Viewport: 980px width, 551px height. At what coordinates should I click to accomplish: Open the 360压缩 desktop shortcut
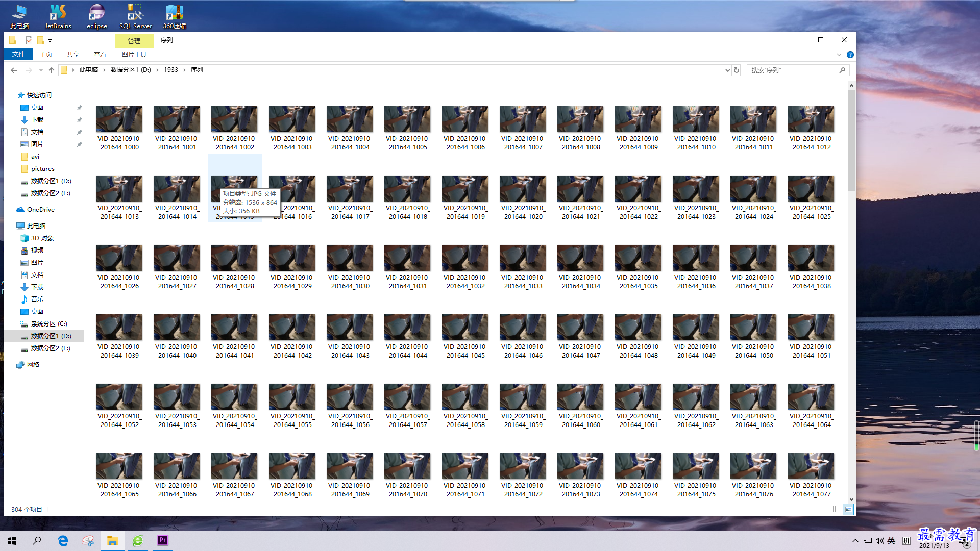174,16
